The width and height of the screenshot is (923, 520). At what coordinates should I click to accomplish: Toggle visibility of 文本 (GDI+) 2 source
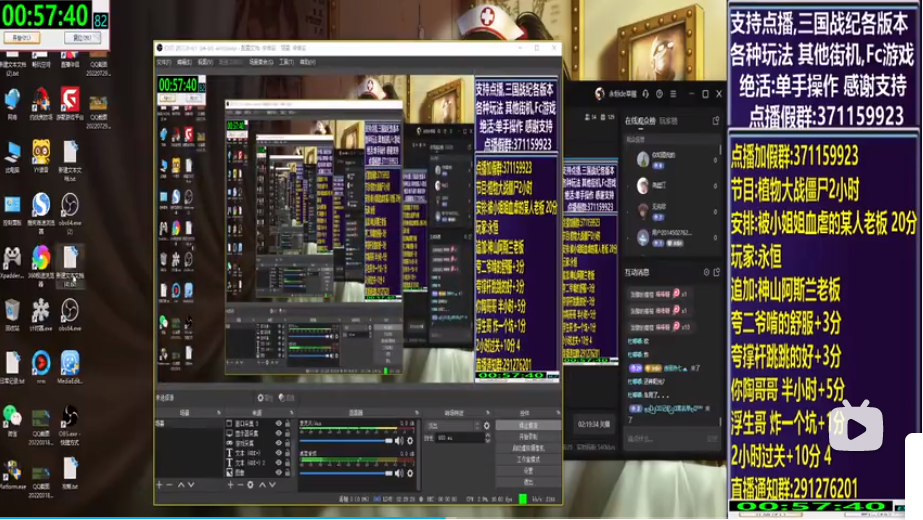click(x=278, y=462)
